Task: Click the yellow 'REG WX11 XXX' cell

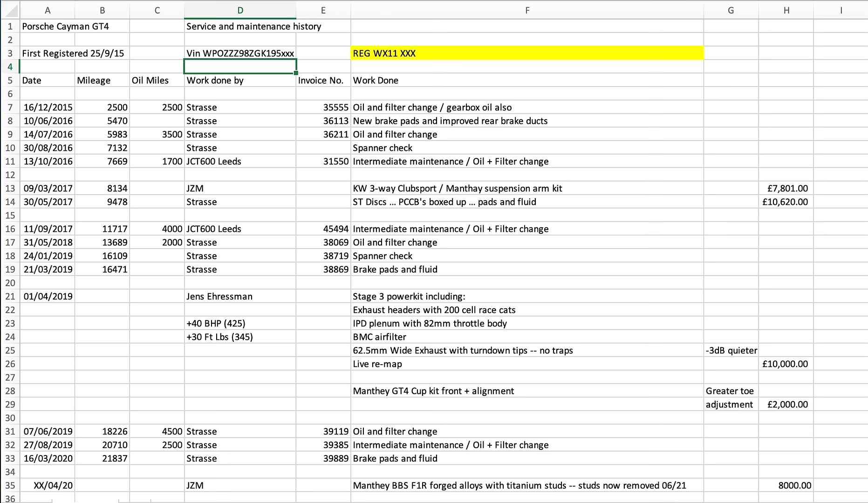Action: click(527, 53)
